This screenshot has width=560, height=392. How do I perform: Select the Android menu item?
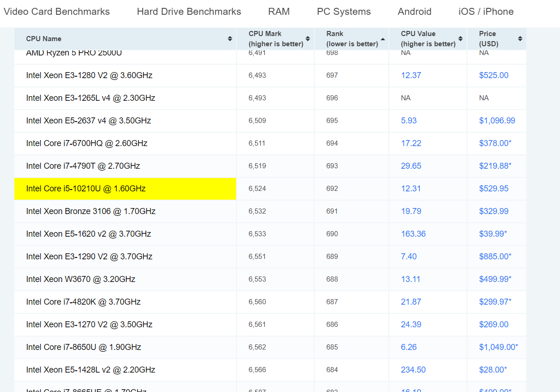[x=415, y=12]
